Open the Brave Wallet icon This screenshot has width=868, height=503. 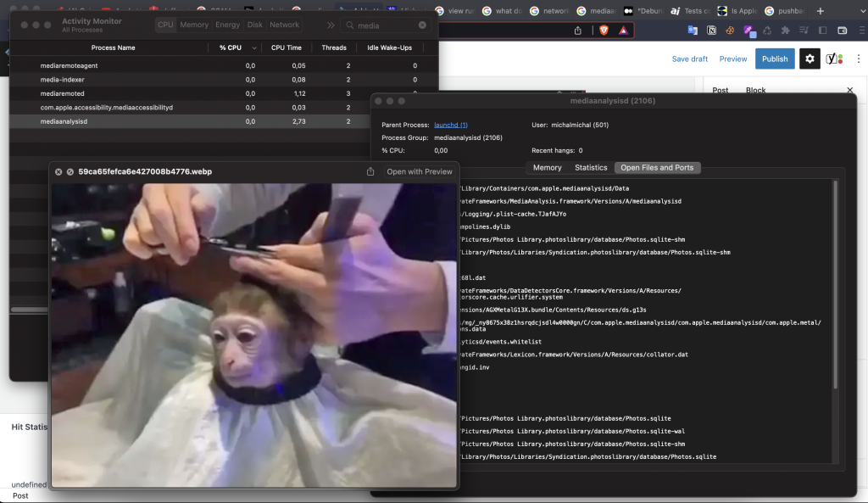click(842, 31)
